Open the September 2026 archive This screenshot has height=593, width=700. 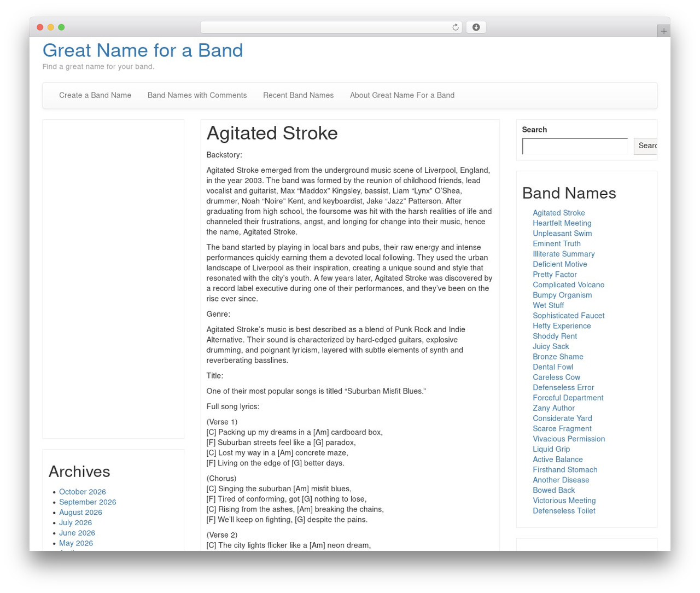87,502
